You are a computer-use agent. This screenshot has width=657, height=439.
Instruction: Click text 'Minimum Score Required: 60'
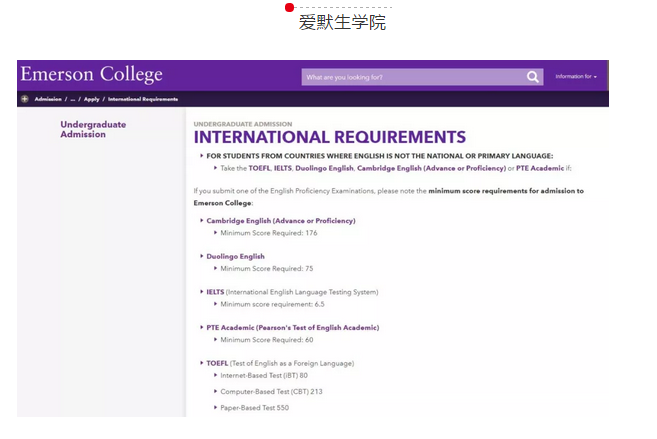(x=266, y=340)
